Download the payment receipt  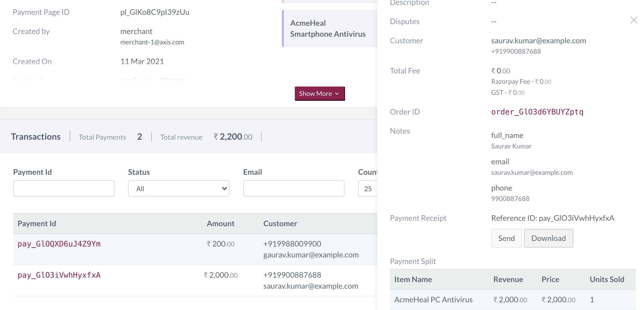click(548, 238)
